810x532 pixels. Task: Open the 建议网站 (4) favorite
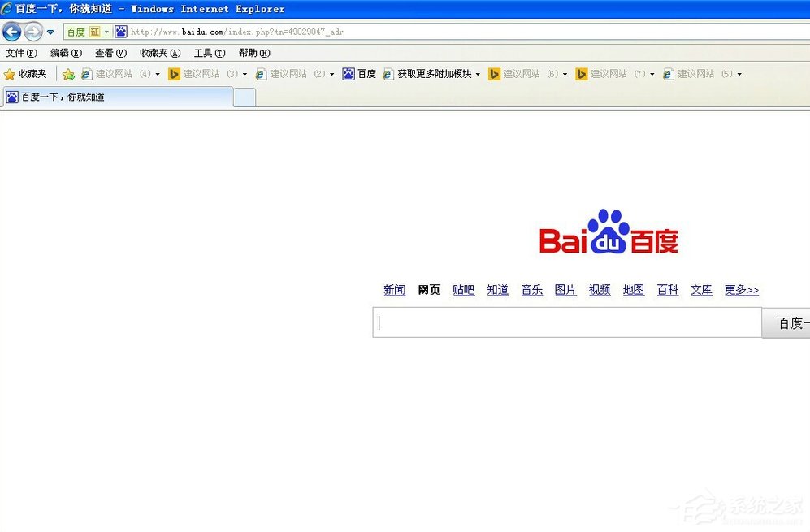point(115,74)
